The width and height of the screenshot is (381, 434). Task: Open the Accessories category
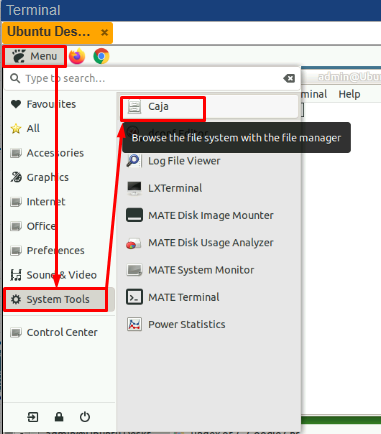click(x=59, y=153)
